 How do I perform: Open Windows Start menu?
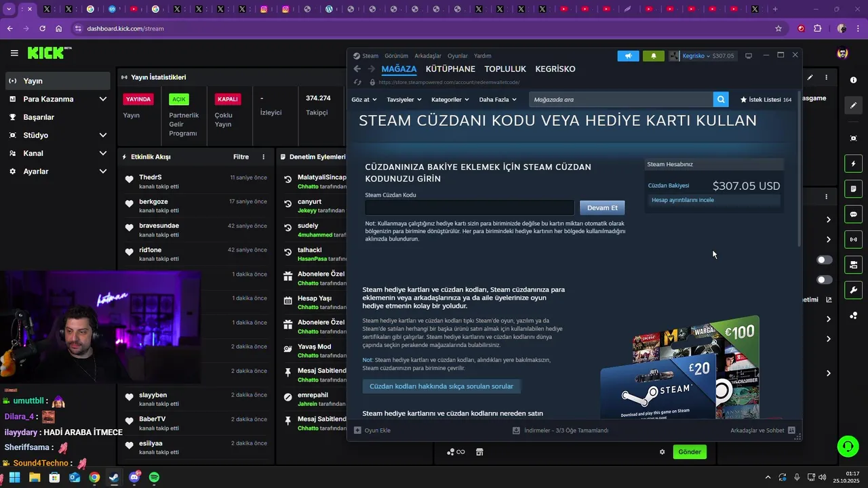pyautogui.click(x=14, y=477)
